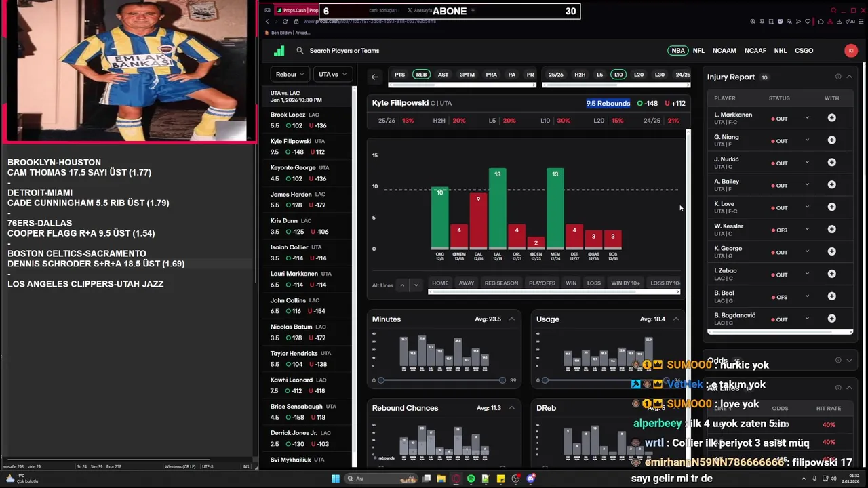868x488 pixels.
Task: Select the HOME split filter
Action: (x=440, y=283)
